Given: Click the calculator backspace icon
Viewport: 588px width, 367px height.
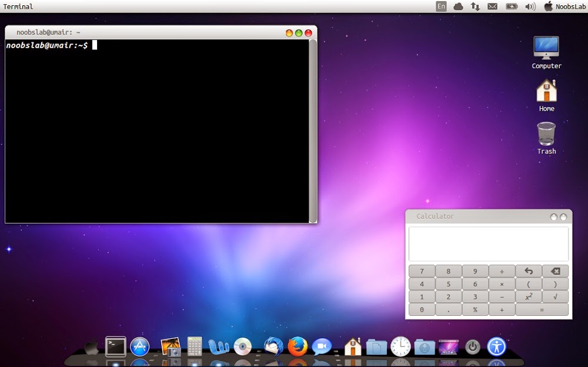Looking at the screenshot, I should point(555,271).
